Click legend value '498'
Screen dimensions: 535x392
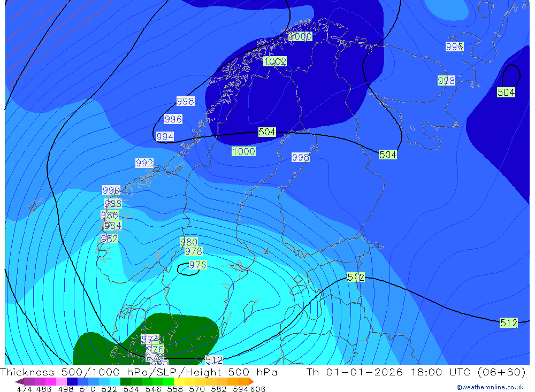[66, 389]
